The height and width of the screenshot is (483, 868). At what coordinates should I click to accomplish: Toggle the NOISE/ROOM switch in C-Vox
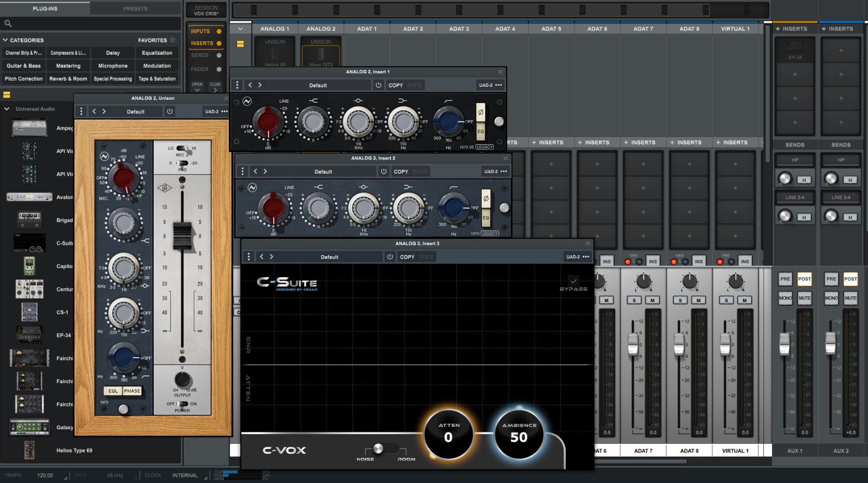coord(386,449)
